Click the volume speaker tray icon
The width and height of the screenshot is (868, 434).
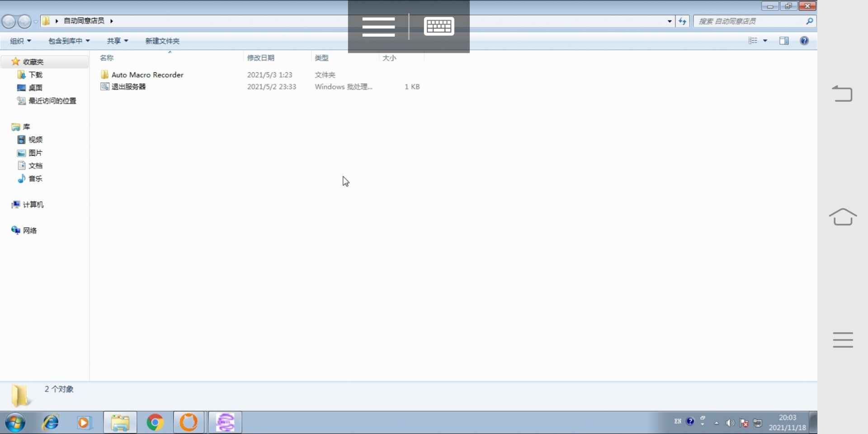730,423
